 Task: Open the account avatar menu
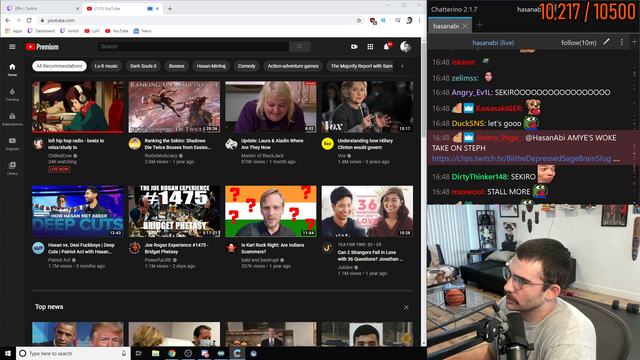(405, 47)
